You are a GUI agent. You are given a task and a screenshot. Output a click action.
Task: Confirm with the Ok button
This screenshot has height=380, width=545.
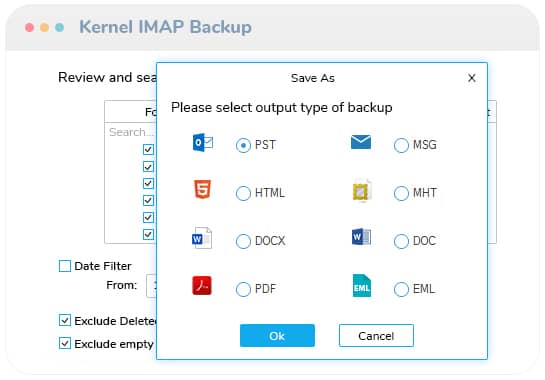point(277,335)
